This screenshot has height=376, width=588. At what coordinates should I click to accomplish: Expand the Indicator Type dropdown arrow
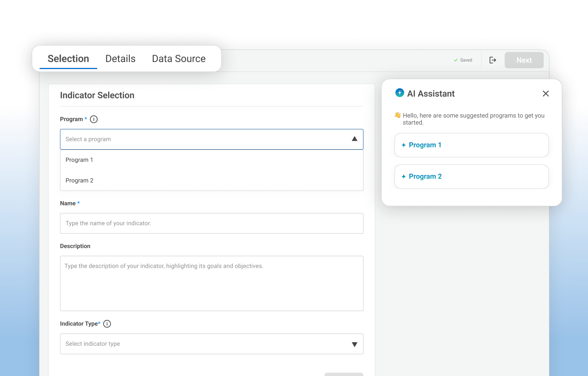click(354, 344)
